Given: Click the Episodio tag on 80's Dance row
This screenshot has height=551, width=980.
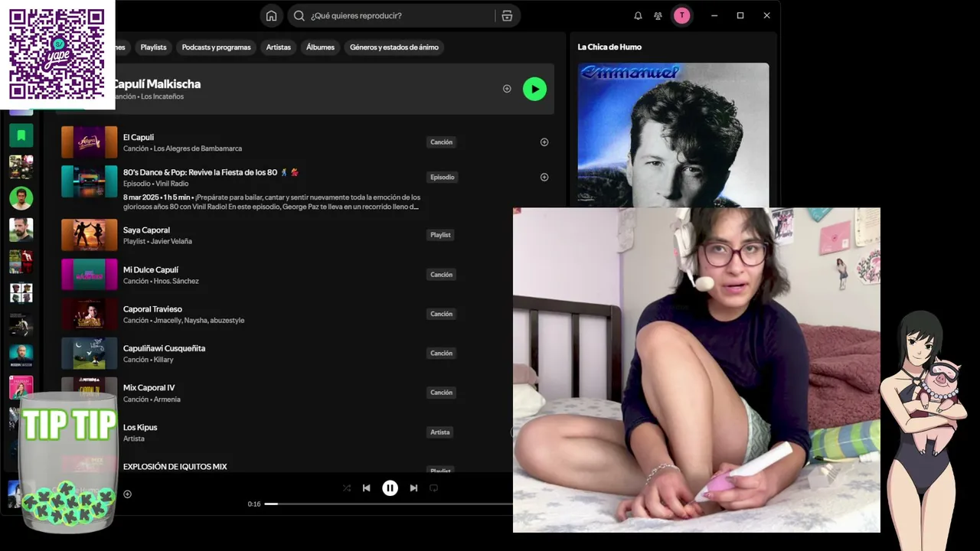Looking at the screenshot, I should point(443,178).
